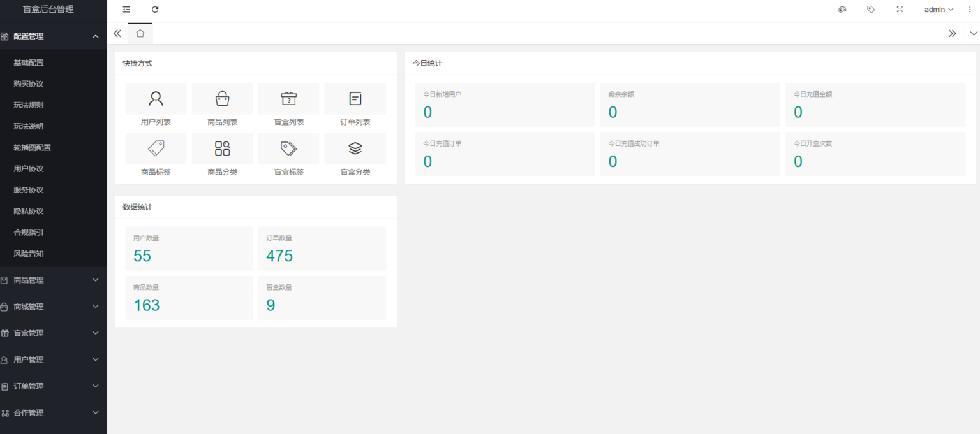This screenshot has height=434, width=980.
Task: Open 基础配置 in the sidebar
Action: coord(29,63)
